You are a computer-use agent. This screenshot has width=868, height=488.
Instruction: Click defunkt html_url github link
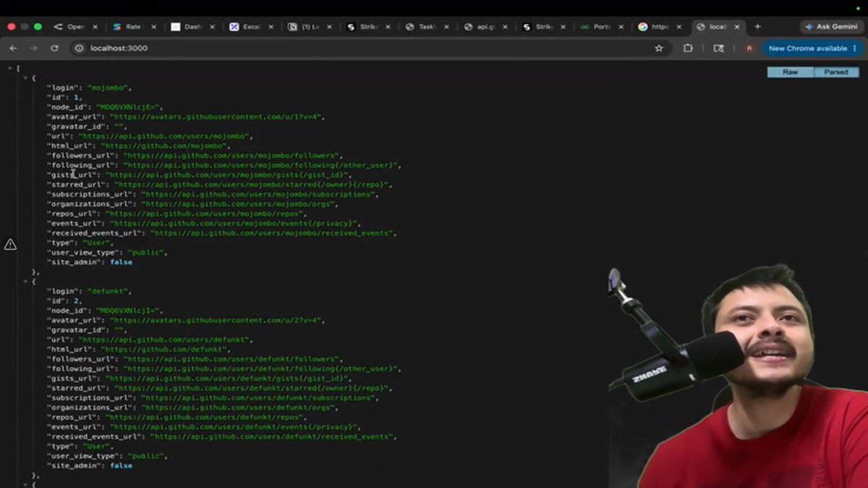[165, 349]
